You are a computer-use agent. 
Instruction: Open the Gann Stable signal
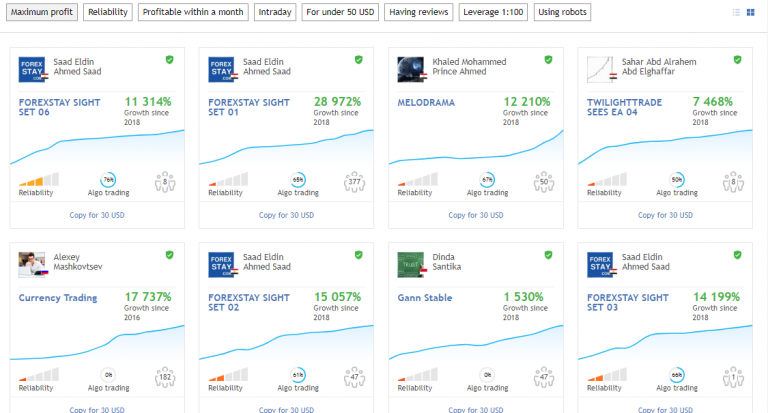tap(425, 297)
